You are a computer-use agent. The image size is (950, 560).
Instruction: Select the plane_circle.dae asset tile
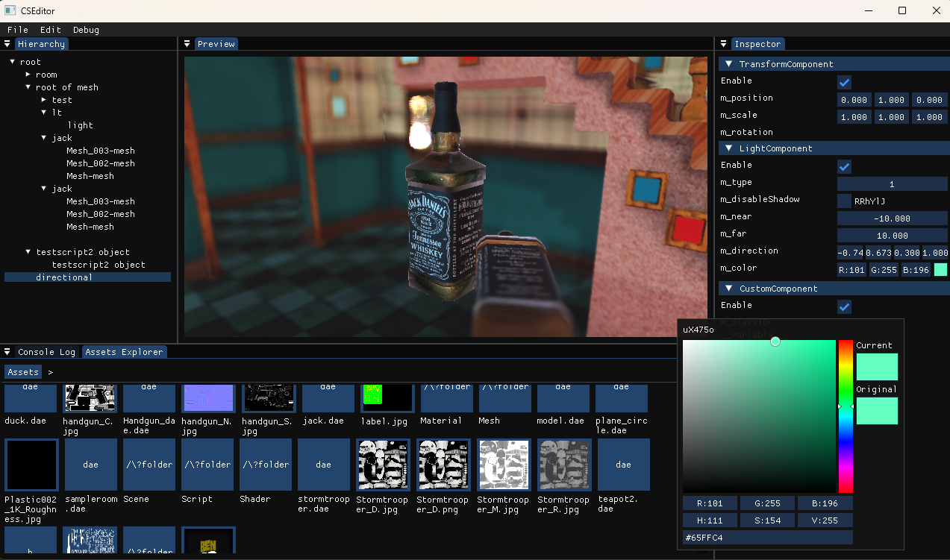(622, 398)
